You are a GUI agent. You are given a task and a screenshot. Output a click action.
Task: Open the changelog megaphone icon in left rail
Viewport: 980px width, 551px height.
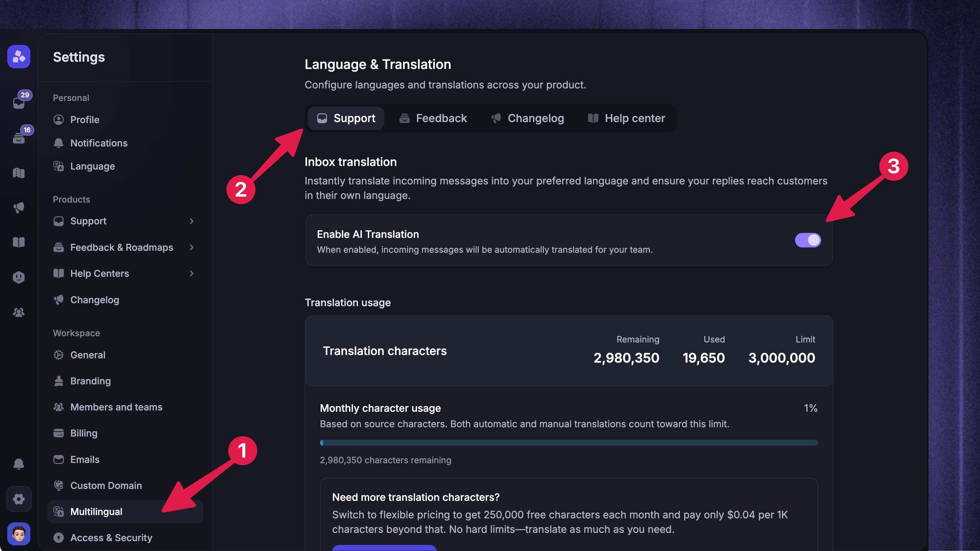click(x=18, y=208)
